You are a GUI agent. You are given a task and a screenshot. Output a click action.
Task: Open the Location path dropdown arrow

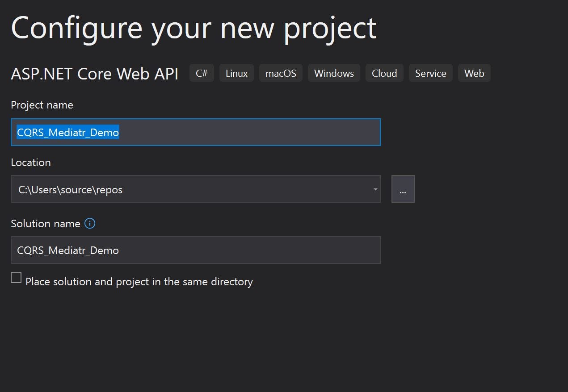(375, 189)
